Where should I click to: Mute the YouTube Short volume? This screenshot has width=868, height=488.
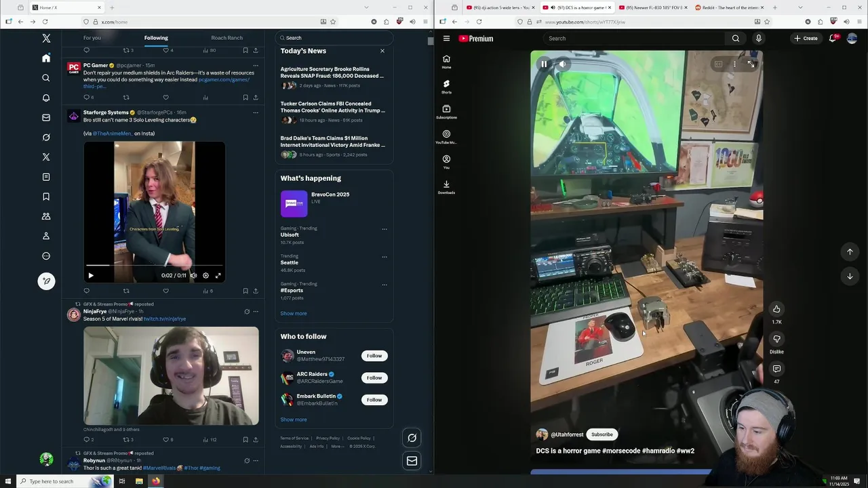click(563, 64)
